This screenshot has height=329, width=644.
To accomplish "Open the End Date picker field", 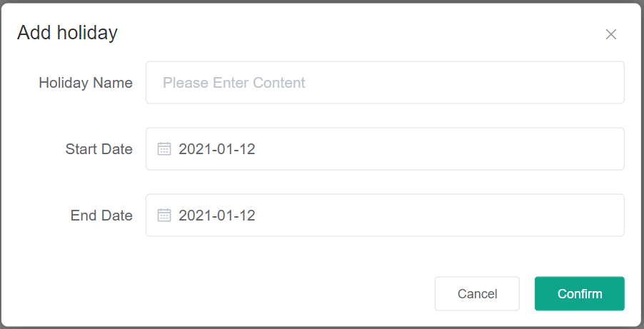I will pyautogui.click(x=385, y=216).
